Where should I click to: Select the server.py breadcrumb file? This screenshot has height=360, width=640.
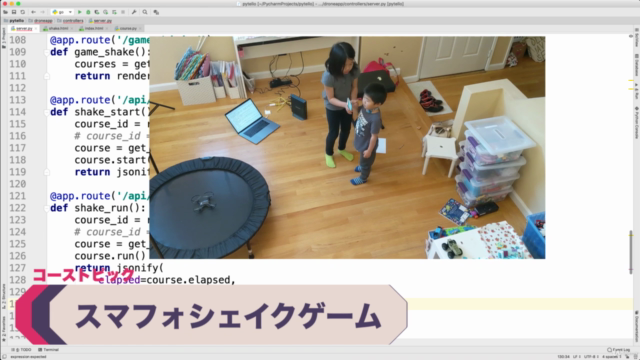tap(100, 20)
